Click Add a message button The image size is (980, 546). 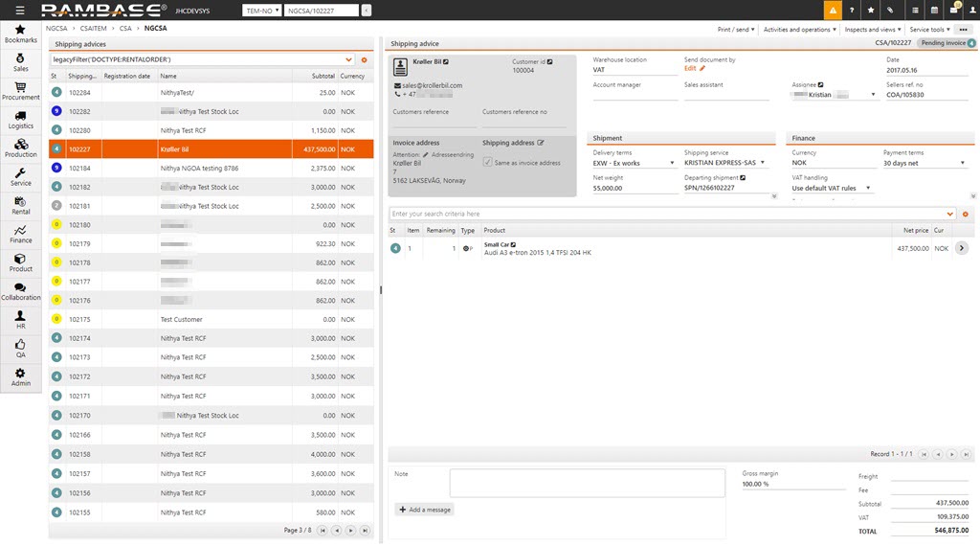click(424, 510)
